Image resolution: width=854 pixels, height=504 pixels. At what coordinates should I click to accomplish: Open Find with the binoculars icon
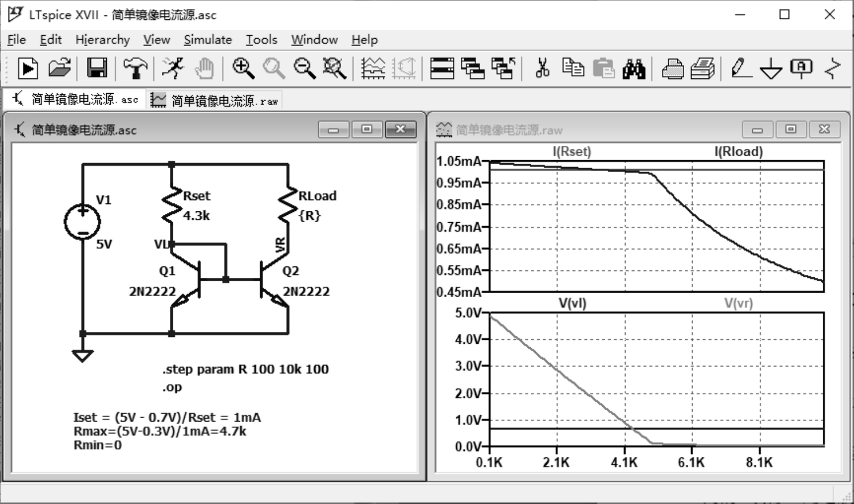pos(634,69)
